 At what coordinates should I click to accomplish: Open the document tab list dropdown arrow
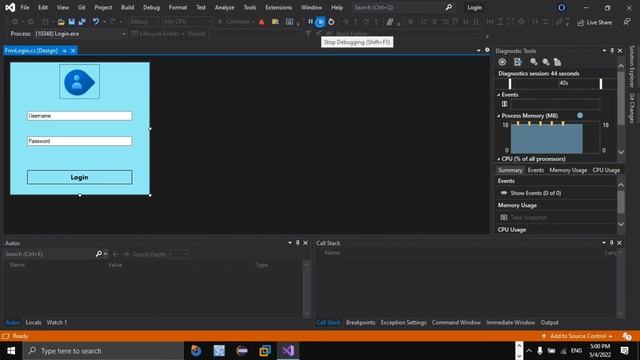click(x=479, y=51)
